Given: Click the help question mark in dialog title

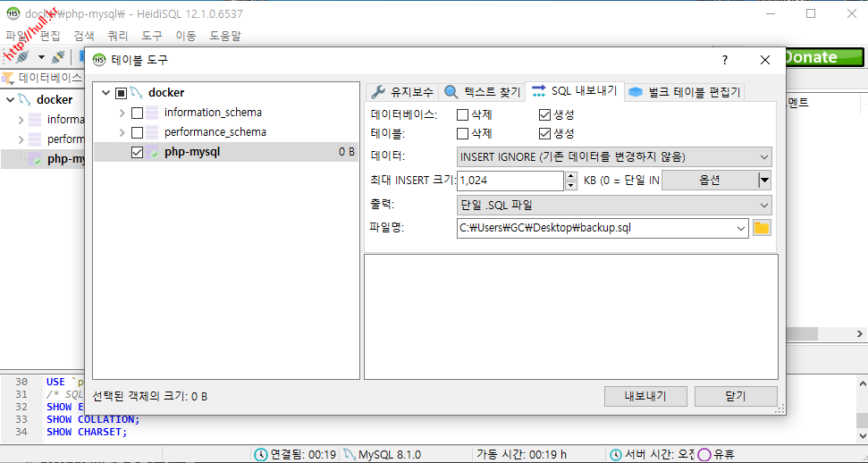Looking at the screenshot, I should (724, 60).
